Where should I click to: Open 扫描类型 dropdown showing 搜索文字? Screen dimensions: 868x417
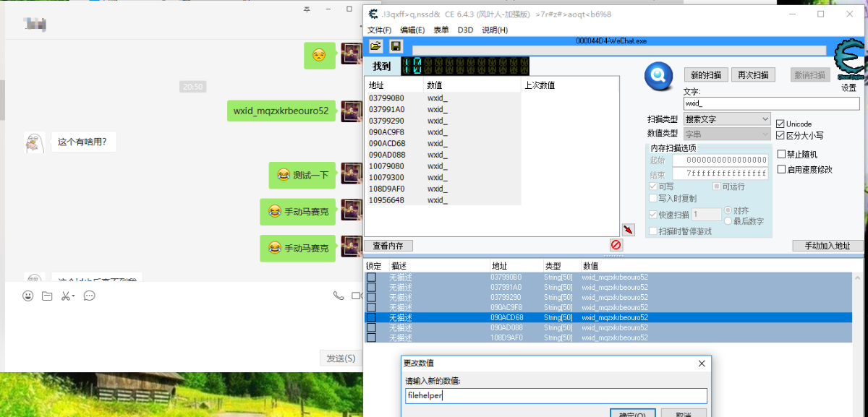[727, 119]
